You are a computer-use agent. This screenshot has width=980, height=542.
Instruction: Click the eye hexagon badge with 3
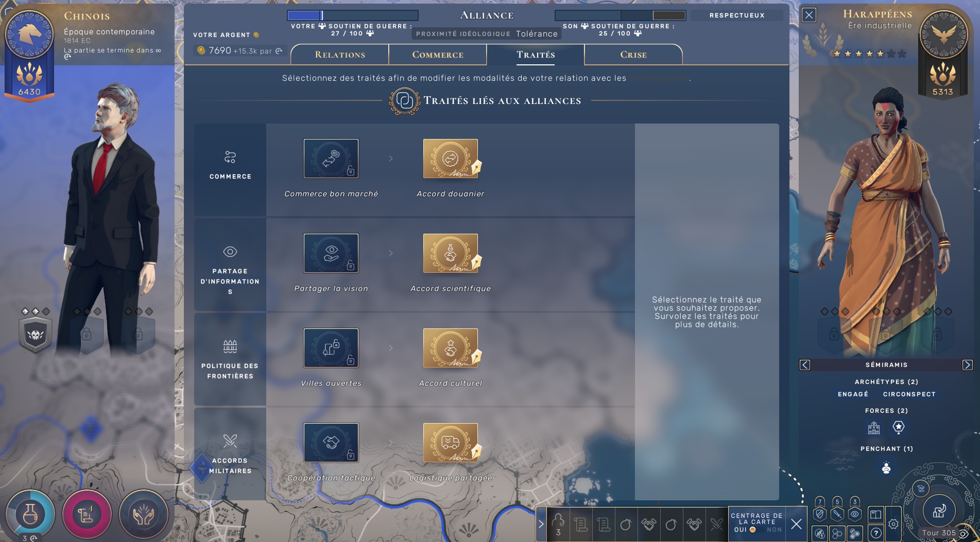click(x=855, y=513)
